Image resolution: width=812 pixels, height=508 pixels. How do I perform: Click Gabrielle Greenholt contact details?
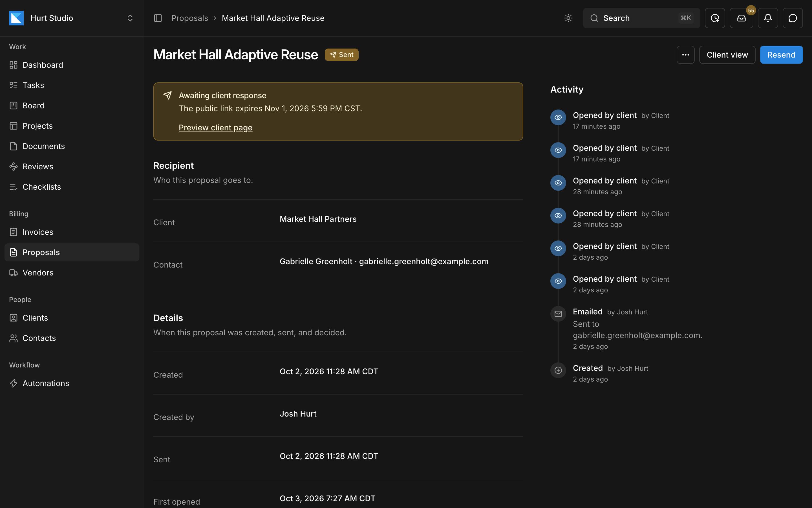[384, 261]
